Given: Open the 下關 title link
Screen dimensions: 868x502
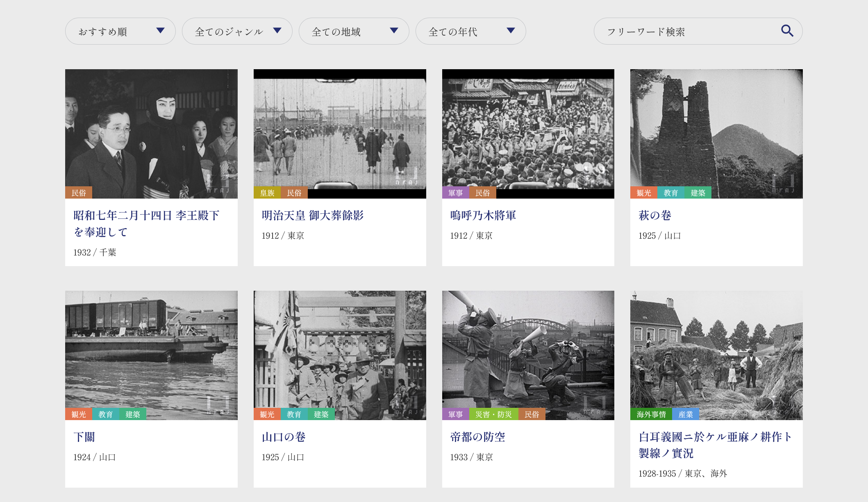Looking at the screenshot, I should 84,437.
